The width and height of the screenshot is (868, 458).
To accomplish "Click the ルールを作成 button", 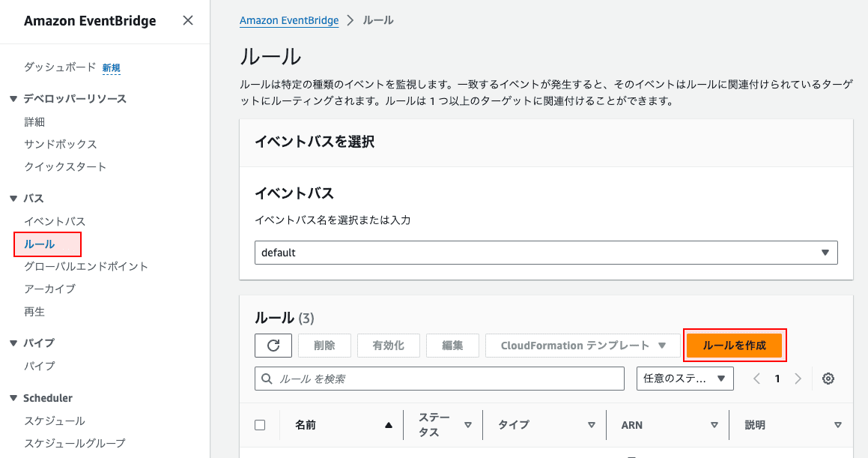I will [x=734, y=346].
